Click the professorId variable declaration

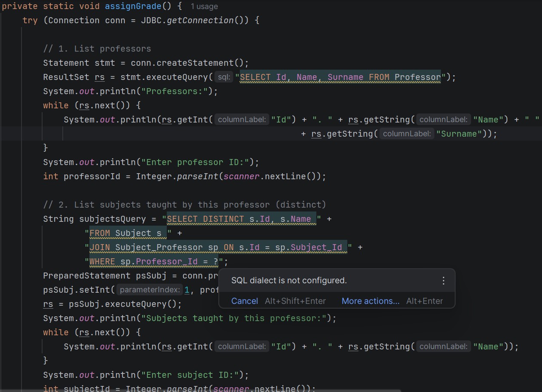(x=92, y=176)
